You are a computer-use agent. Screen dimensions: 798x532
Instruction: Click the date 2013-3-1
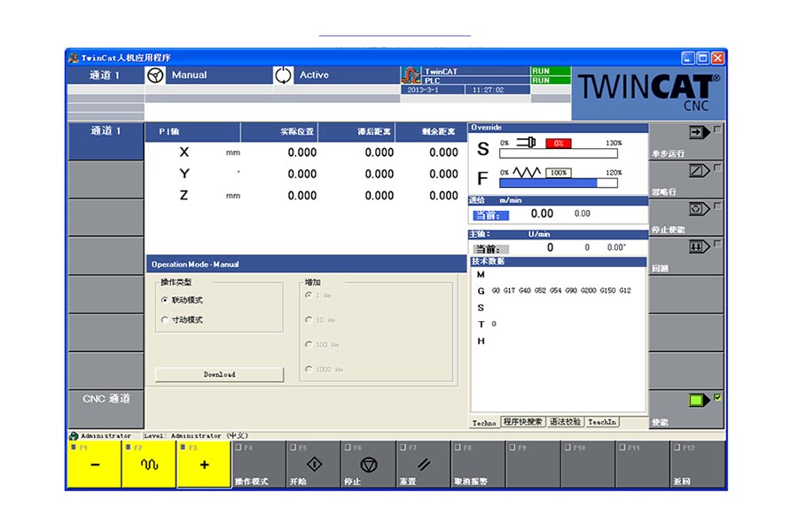coord(422,90)
